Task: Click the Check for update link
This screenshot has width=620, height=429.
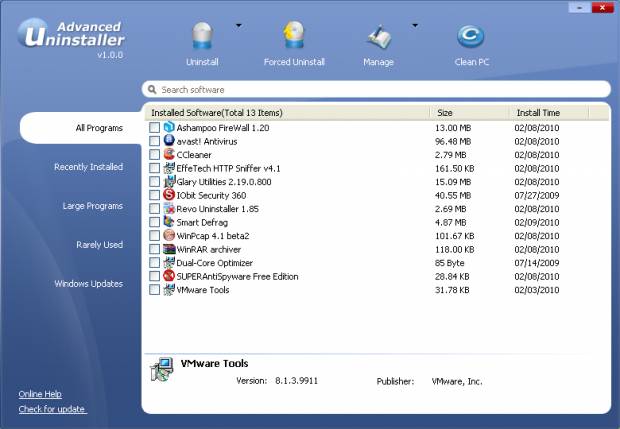Action: click(52, 409)
